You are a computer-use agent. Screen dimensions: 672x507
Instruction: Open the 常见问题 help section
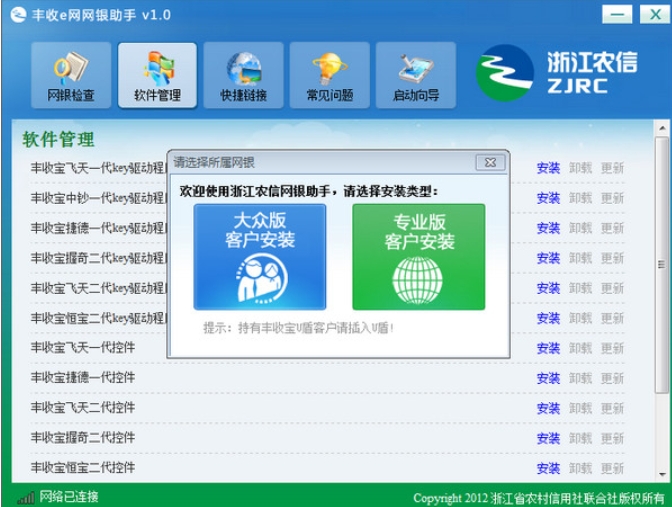(x=330, y=75)
